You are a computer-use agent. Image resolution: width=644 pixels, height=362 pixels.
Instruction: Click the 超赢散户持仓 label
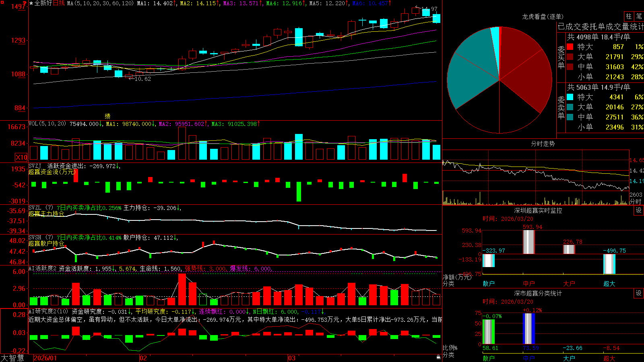pos(46,243)
